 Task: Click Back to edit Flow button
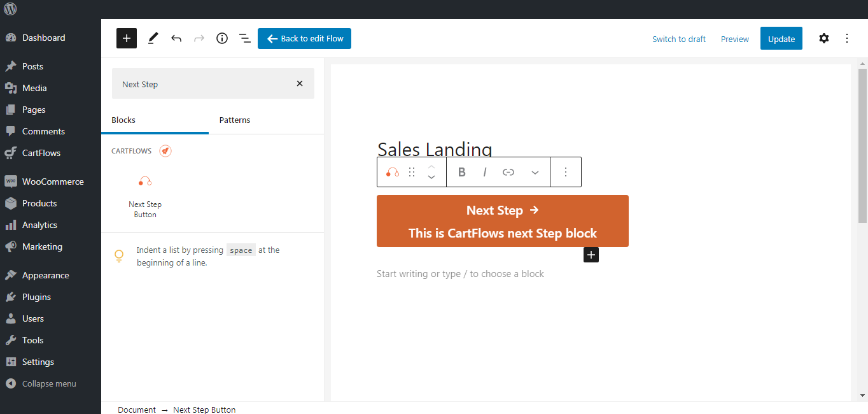click(304, 38)
